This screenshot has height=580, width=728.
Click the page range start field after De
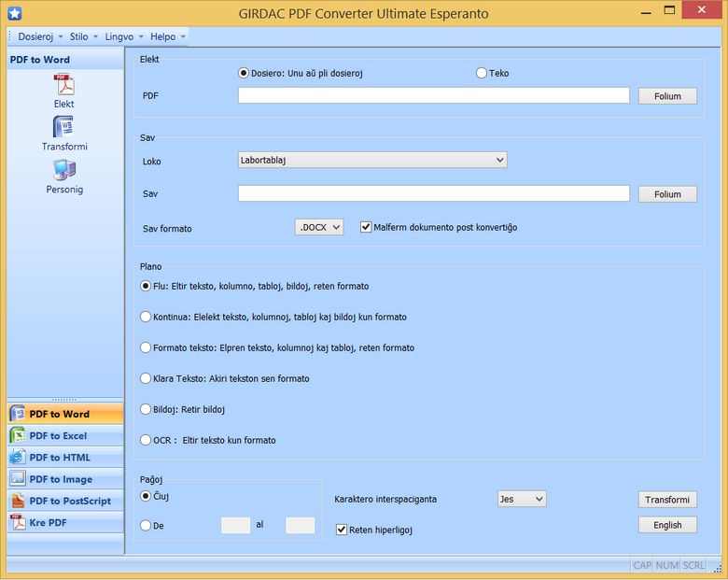(235, 525)
